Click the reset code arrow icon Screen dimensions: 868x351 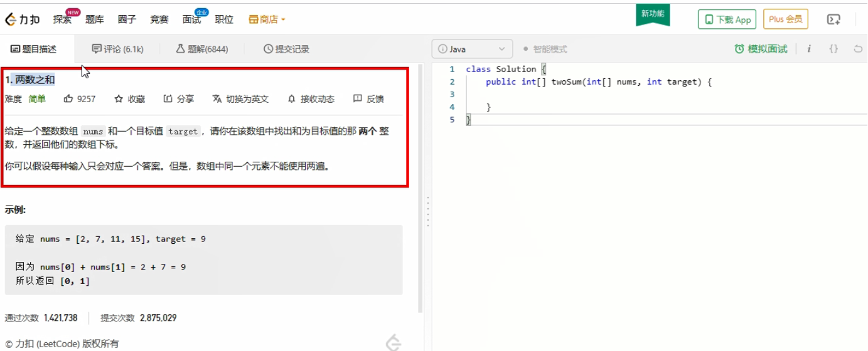click(x=858, y=49)
